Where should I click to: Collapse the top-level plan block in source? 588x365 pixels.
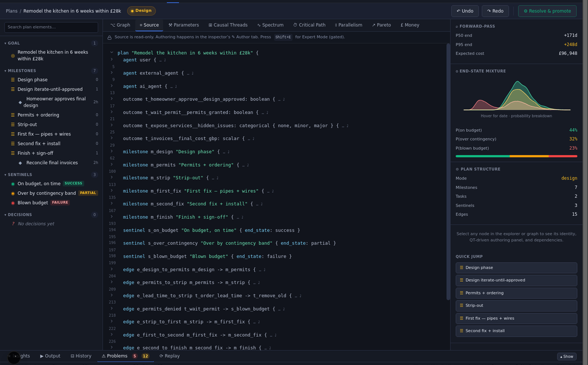pos(112,53)
